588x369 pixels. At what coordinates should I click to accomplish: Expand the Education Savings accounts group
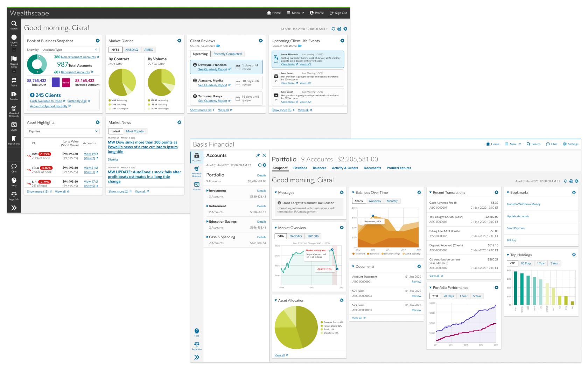[x=207, y=222]
